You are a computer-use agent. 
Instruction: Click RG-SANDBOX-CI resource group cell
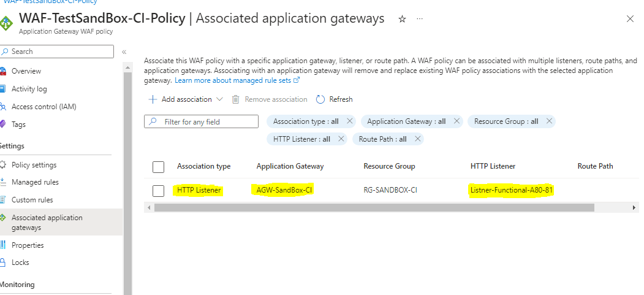[390, 190]
